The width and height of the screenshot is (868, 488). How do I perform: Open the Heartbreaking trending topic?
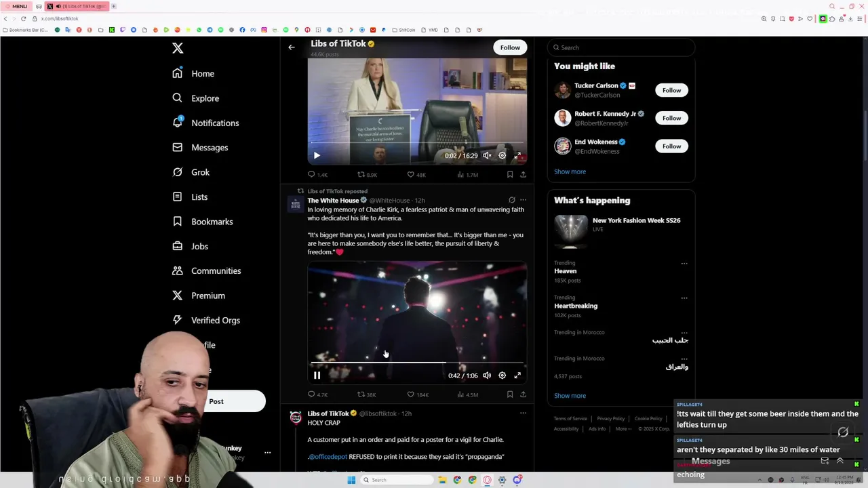pos(576,306)
